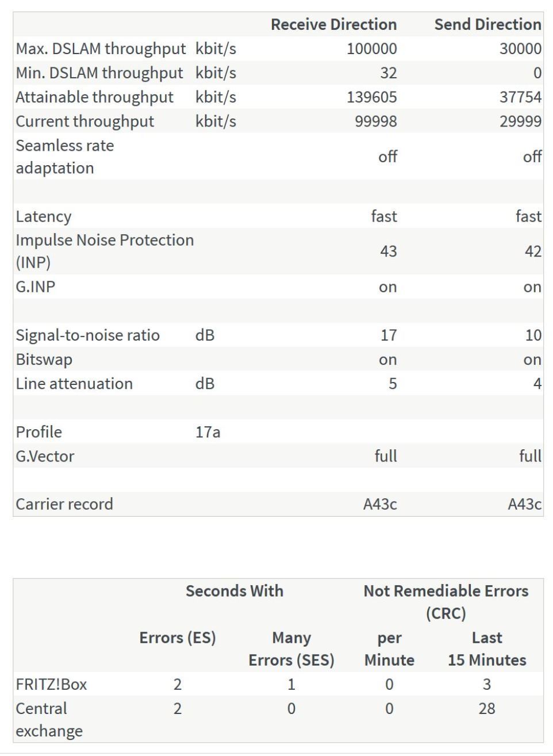The width and height of the screenshot is (553, 756).
Task: Click the Central exchange last 15 minutes value 28
Action: [x=486, y=709]
